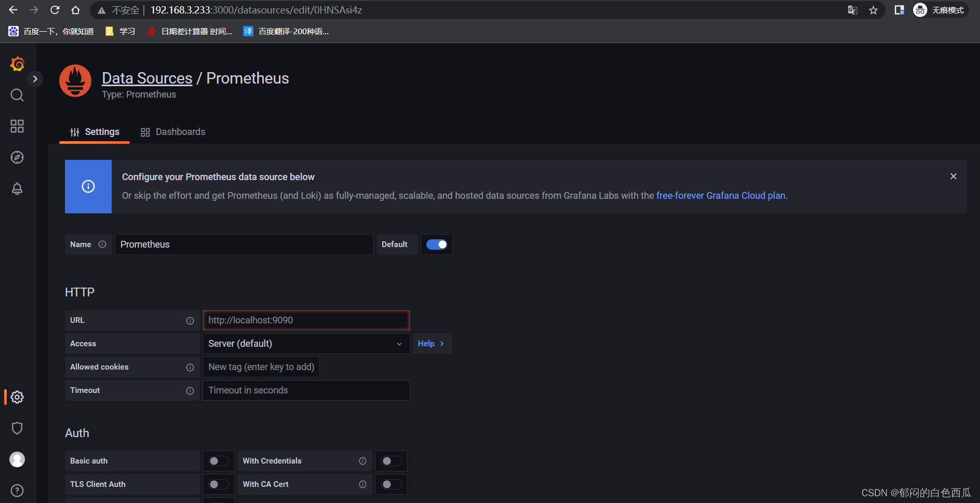Dismiss the Configure Prometheus info banner

954,176
